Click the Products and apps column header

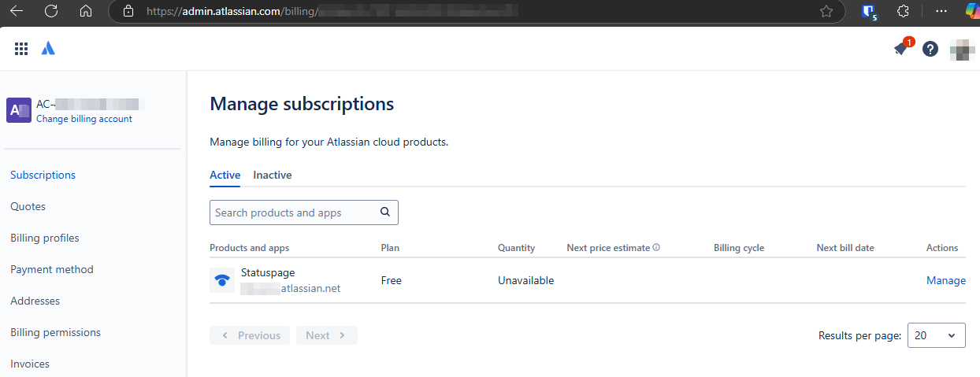pyautogui.click(x=249, y=247)
